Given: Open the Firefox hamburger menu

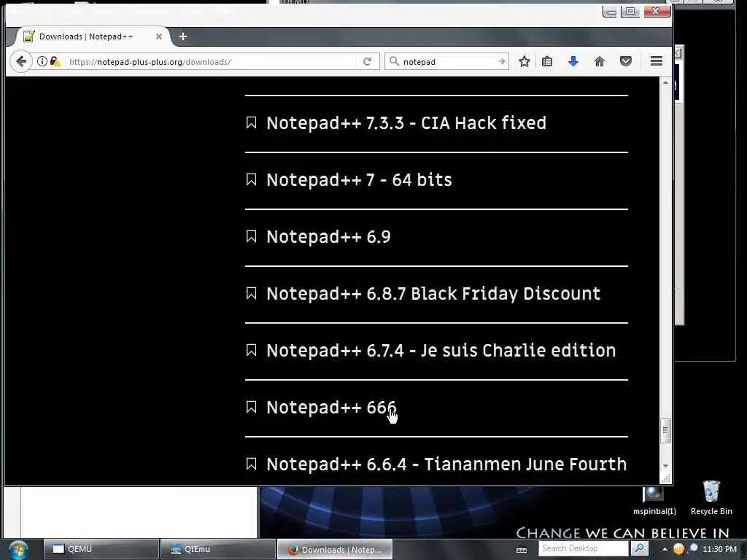Looking at the screenshot, I should click(657, 61).
